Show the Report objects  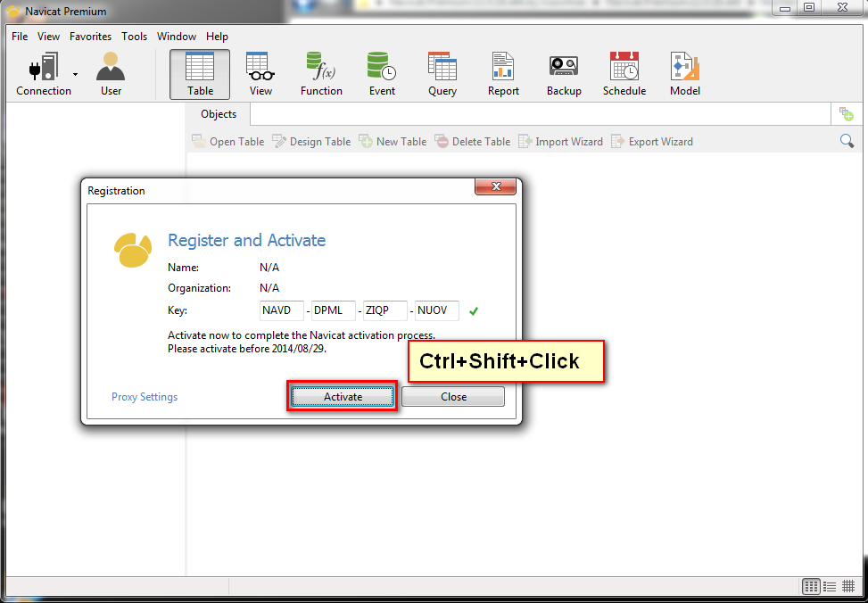503,74
